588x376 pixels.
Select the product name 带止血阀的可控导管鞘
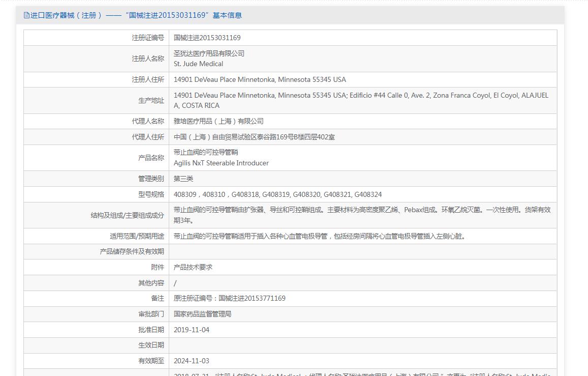click(206, 152)
